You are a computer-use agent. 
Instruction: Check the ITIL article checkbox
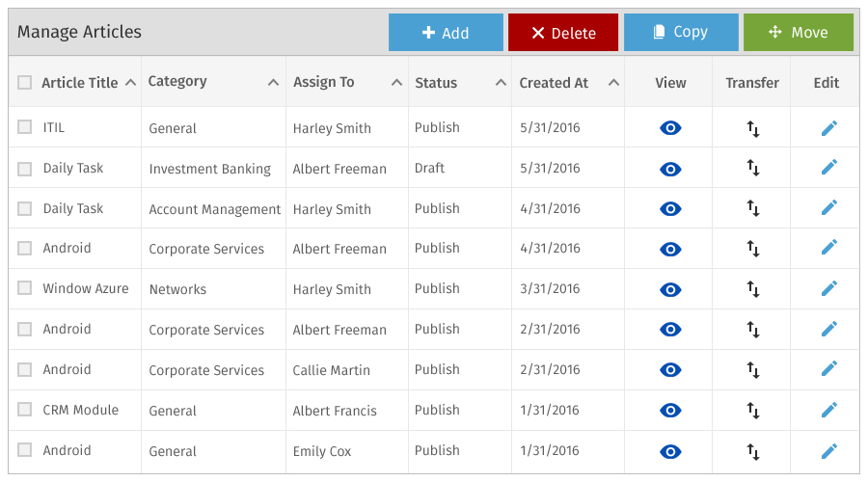24,126
